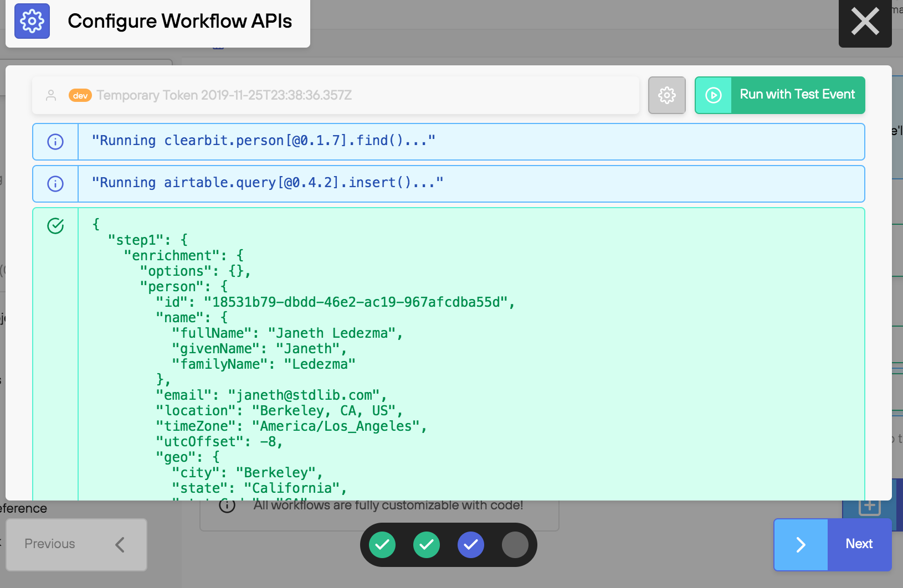Click the right chevron arrow beside Next
The image size is (903, 588).
pos(801,544)
